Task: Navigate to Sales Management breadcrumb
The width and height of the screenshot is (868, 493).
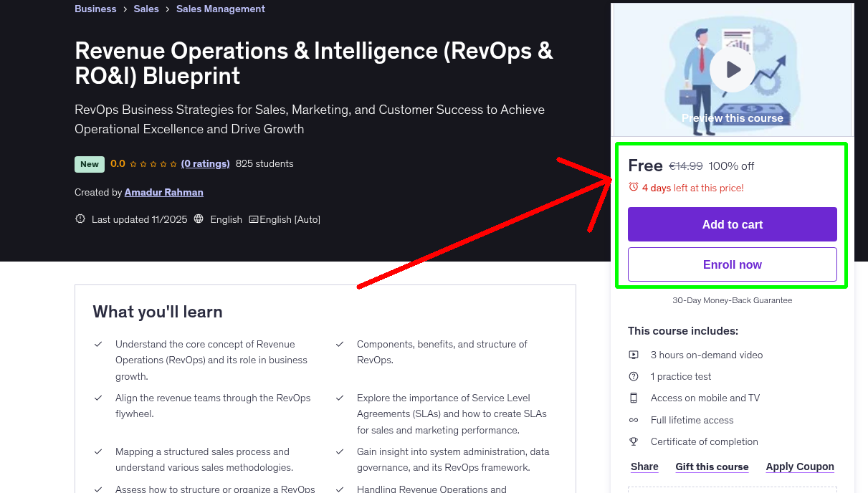Action: pyautogui.click(x=220, y=9)
